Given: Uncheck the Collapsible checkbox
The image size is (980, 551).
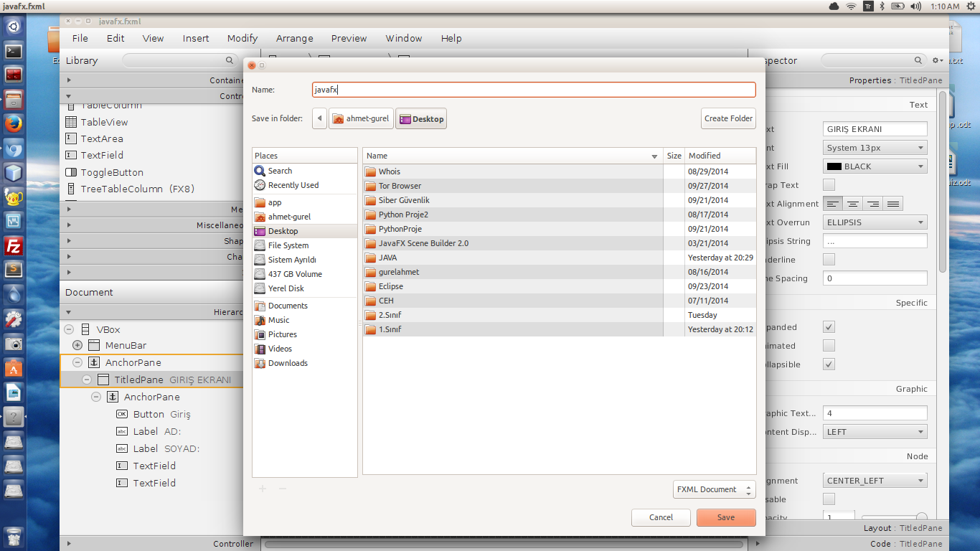Looking at the screenshot, I should tap(829, 364).
